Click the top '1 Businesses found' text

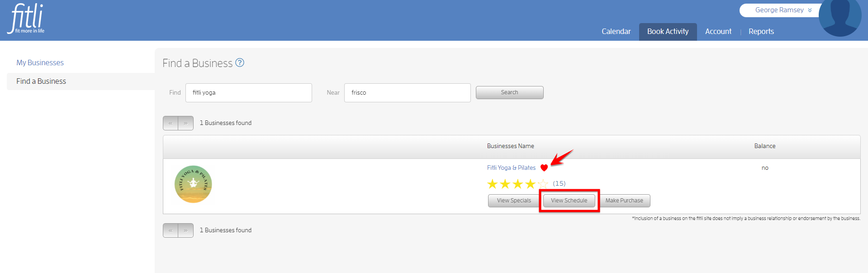(x=226, y=123)
